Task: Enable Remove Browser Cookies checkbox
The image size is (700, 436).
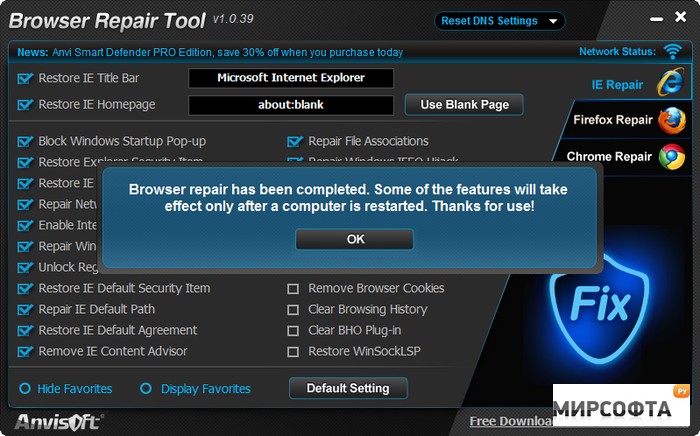Action: tap(293, 289)
